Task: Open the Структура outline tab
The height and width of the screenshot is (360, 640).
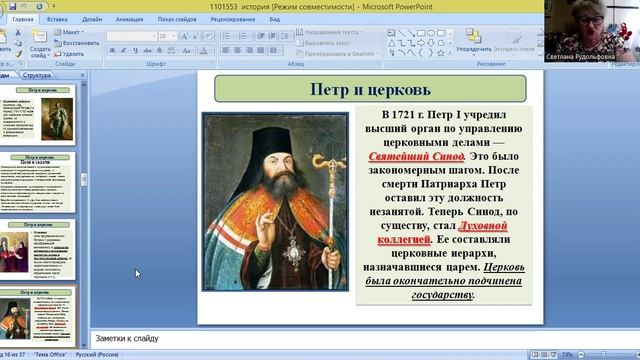Action: pyautogui.click(x=37, y=75)
